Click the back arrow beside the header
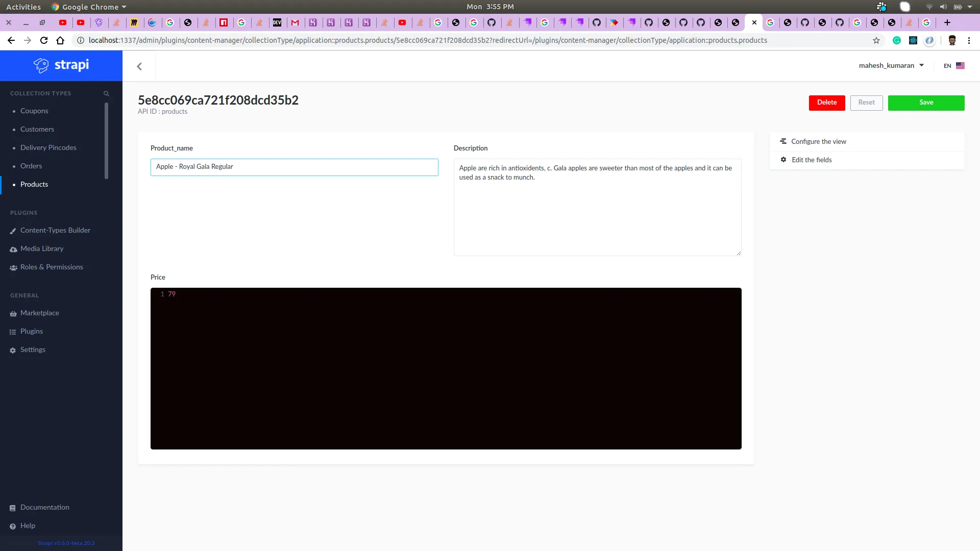980x551 pixels. (x=139, y=66)
